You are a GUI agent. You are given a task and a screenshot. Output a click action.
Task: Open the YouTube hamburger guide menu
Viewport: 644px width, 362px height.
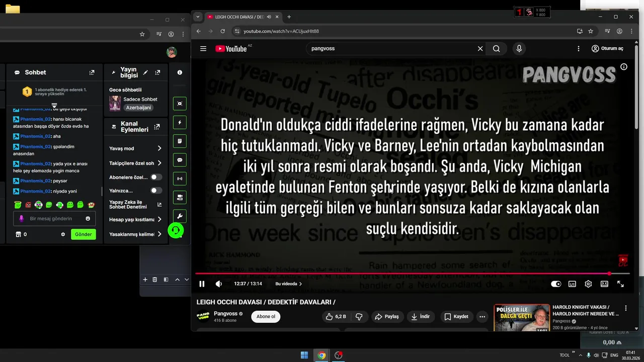[x=203, y=49]
